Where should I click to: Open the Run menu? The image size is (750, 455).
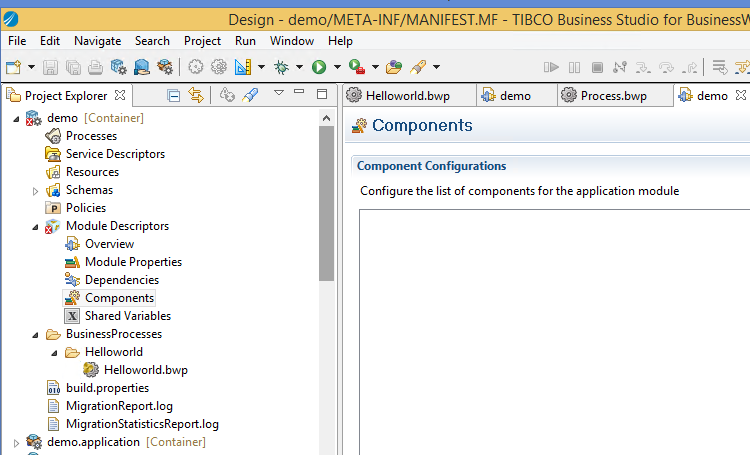point(245,41)
